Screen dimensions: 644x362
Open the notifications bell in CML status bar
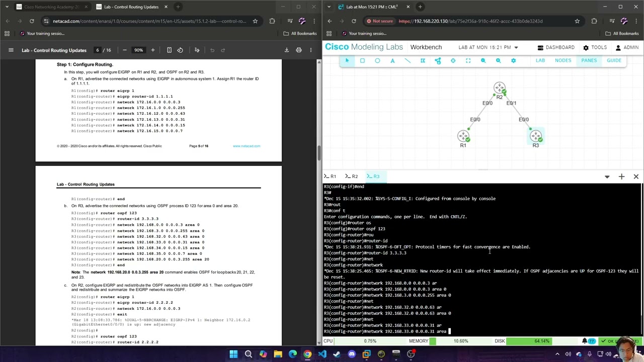pyautogui.click(x=585, y=341)
